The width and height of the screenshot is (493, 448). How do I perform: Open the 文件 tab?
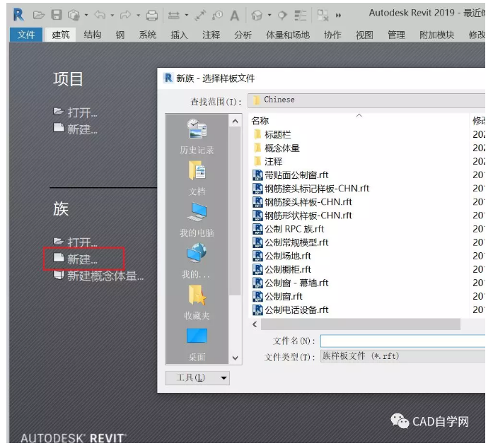(26, 35)
